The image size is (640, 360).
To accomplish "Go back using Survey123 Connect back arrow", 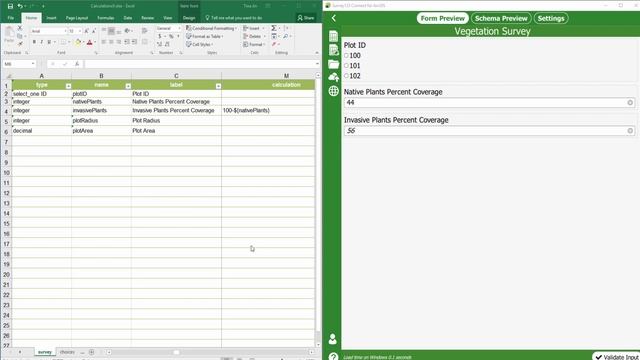I will [x=333, y=18].
